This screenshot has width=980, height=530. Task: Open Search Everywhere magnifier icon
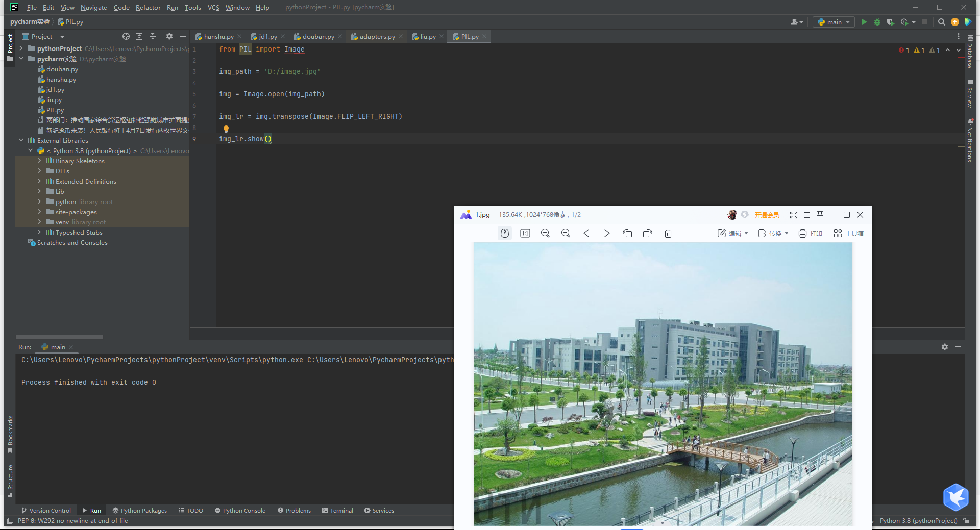tap(942, 22)
